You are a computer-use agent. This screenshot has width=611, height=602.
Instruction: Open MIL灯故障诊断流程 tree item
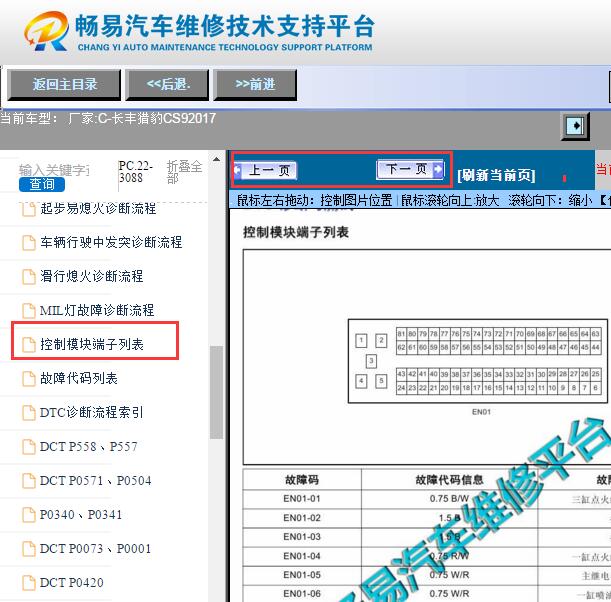coord(97,310)
